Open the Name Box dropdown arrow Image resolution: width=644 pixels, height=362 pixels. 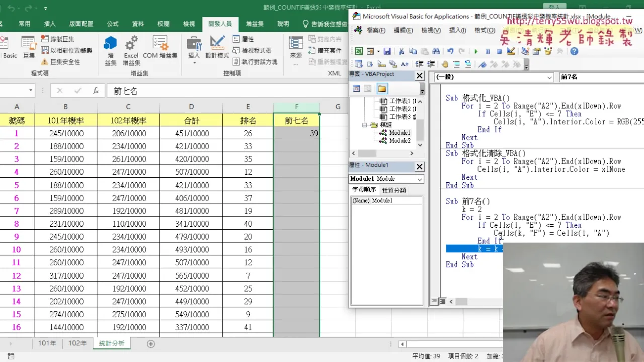click(31, 90)
